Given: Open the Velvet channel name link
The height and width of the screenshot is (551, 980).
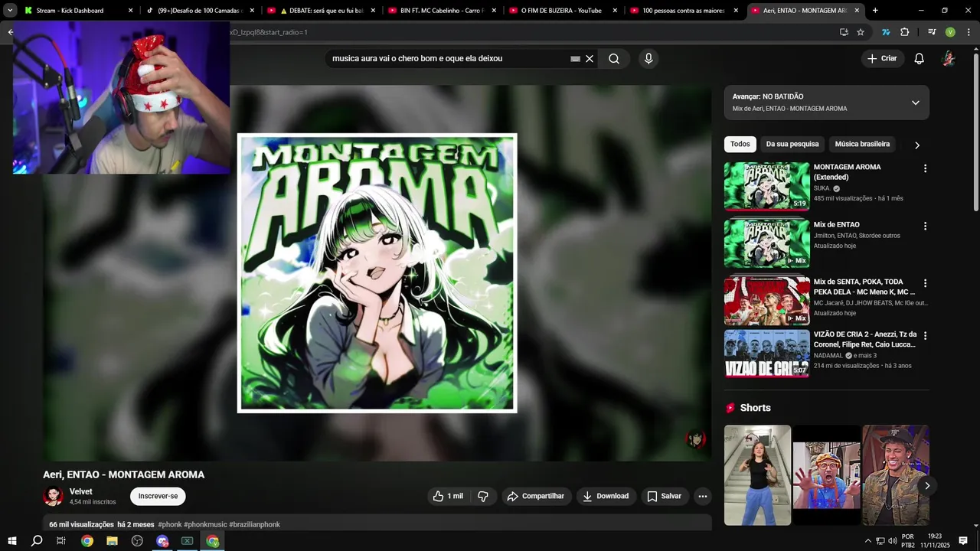Looking at the screenshot, I should tap(81, 492).
